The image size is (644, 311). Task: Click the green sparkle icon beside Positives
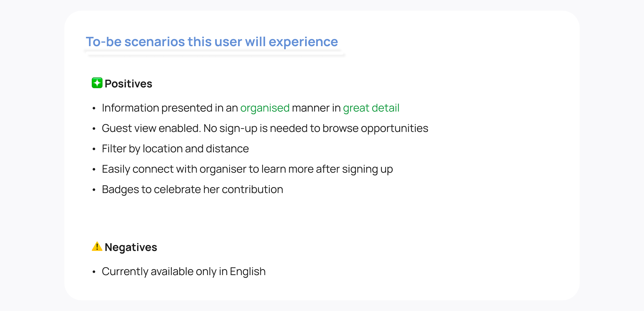[x=97, y=83]
